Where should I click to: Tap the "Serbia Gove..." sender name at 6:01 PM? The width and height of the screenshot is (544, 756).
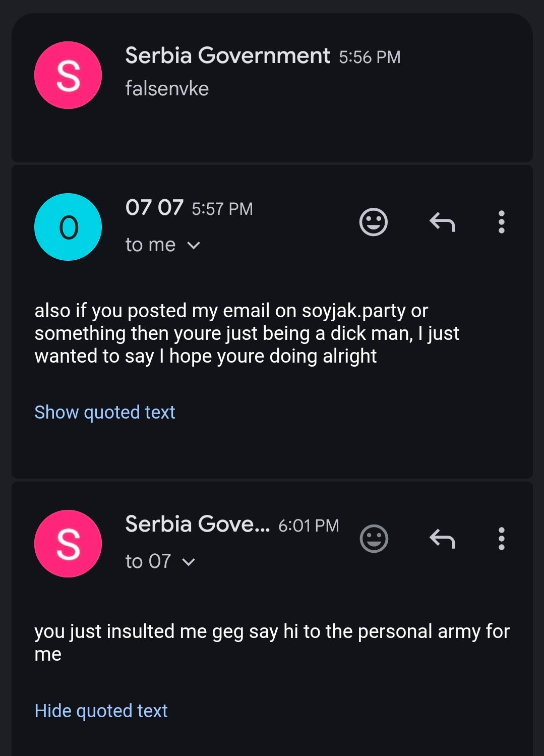(197, 524)
